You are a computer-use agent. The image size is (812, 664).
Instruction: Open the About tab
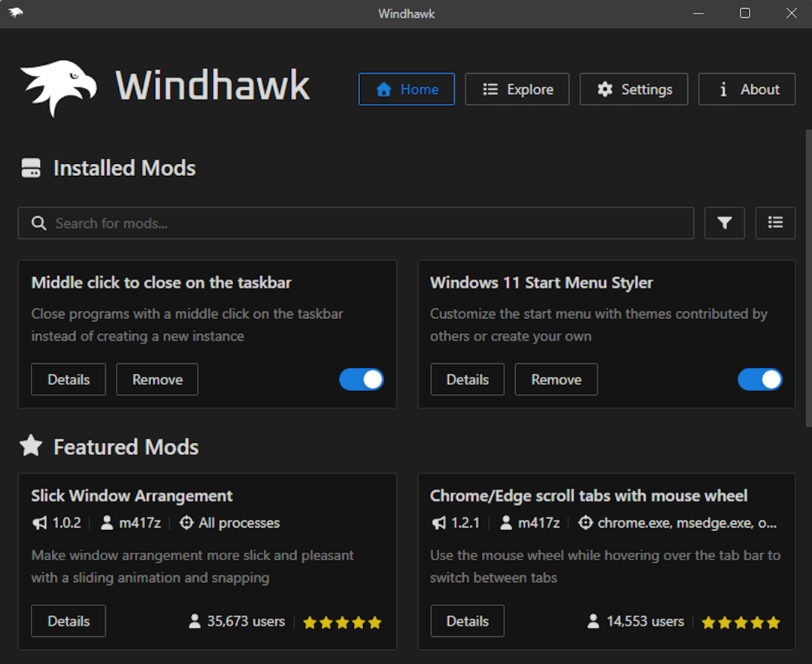[x=747, y=89]
